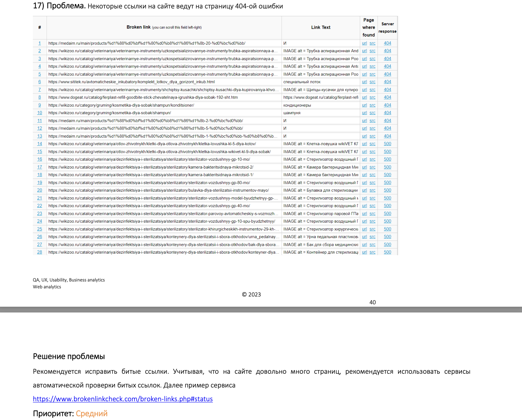Click row number 28 link
Viewport: 522px width, 420px height.
pos(40,252)
